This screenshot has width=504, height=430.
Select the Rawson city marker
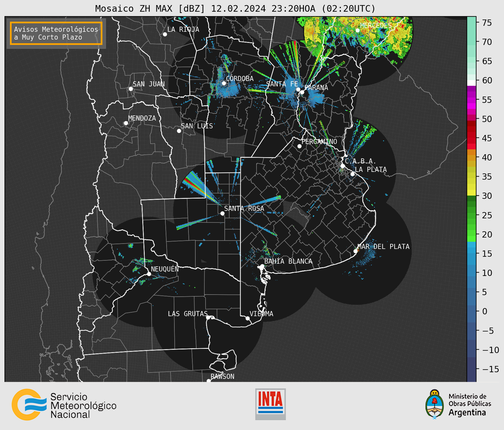coord(209,381)
